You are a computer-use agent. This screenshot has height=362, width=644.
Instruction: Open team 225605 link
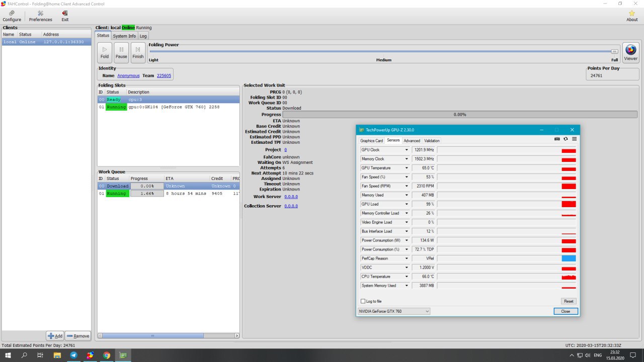(x=164, y=75)
